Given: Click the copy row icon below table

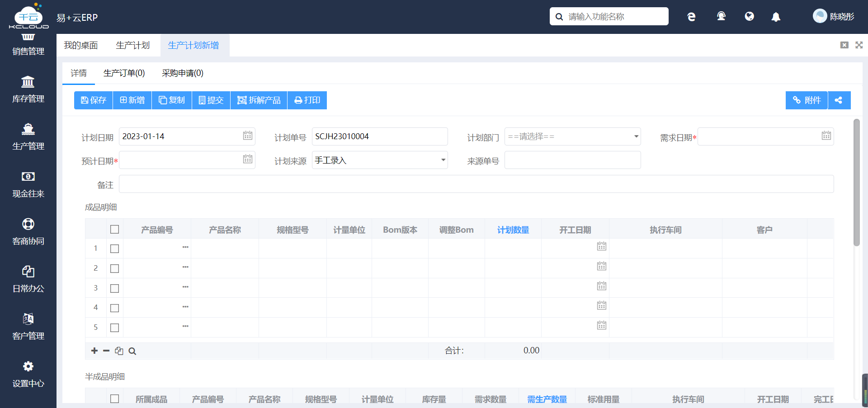Looking at the screenshot, I should [x=119, y=351].
